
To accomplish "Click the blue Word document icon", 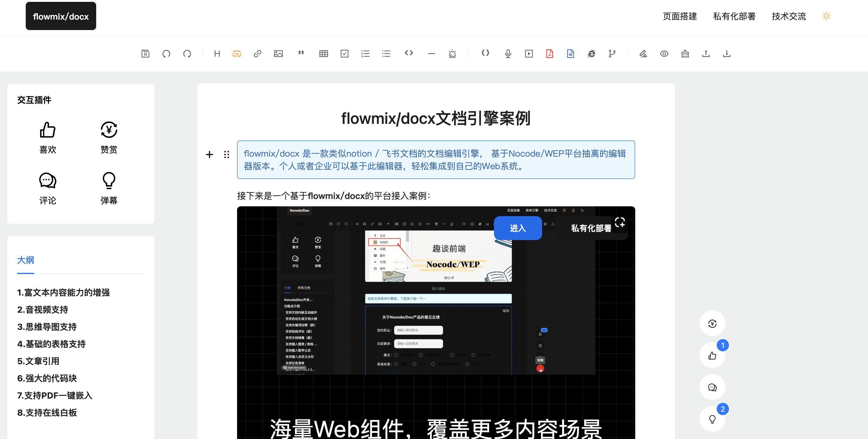I will (x=571, y=54).
